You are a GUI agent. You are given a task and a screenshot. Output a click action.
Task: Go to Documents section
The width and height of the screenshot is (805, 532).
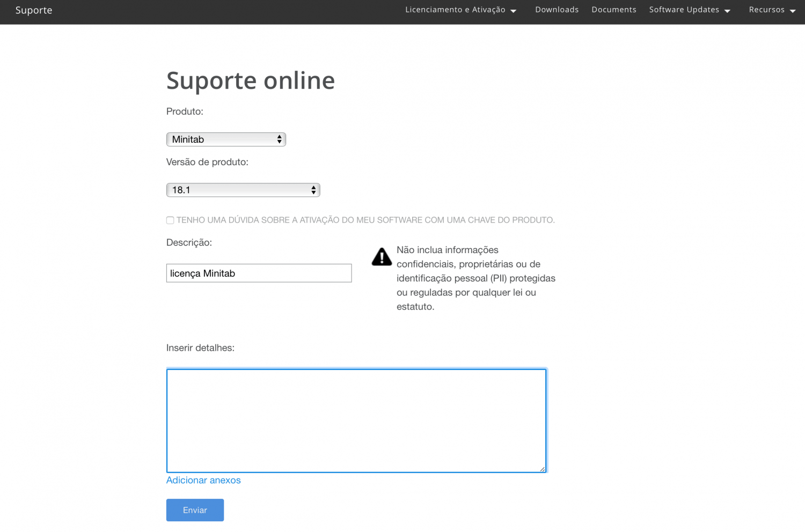coord(614,10)
